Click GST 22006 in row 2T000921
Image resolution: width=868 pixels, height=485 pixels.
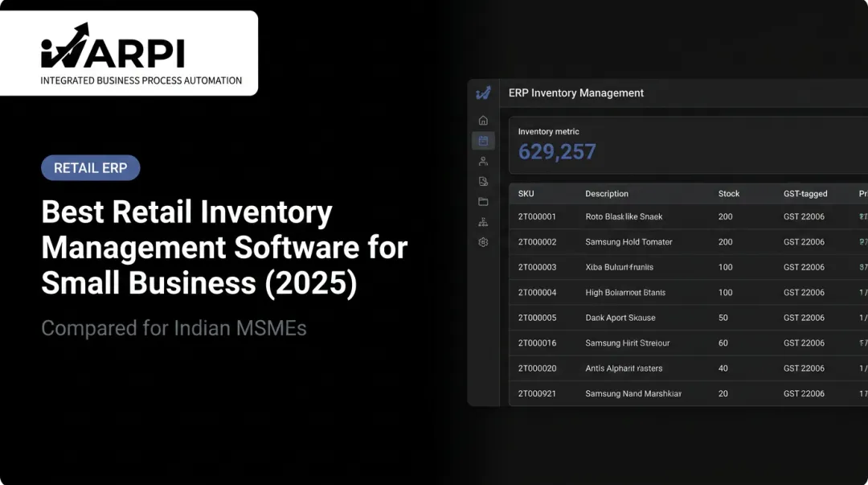click(804, 393)
